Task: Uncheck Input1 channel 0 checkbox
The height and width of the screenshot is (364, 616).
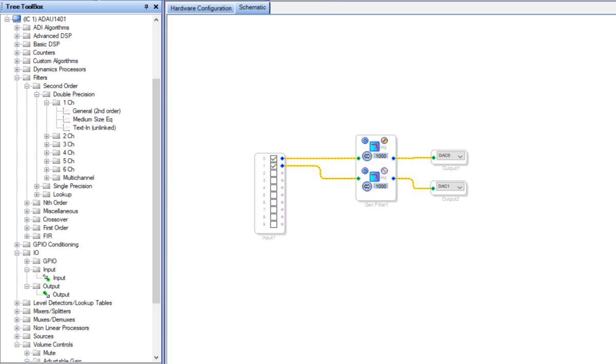Action: tap(274, 158)
